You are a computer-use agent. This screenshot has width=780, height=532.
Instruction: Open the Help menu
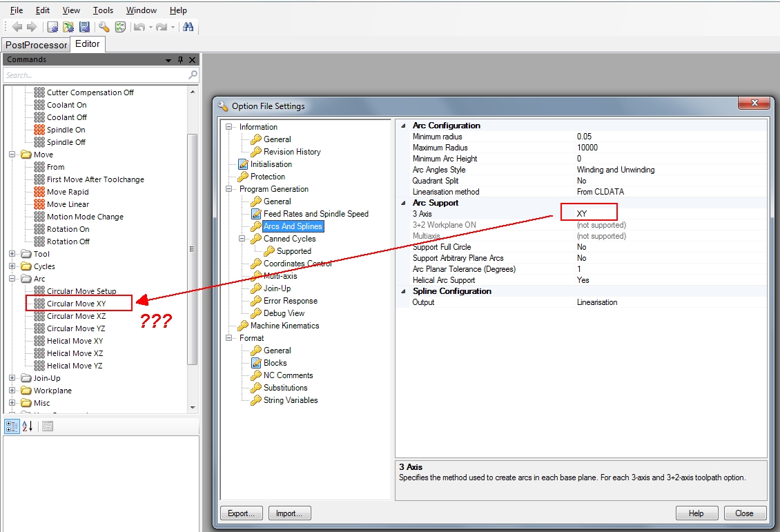(x=178, y=10)
